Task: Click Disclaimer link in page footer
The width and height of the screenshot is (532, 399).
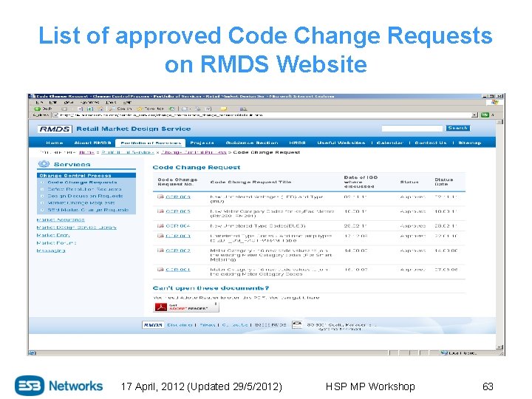Action: [180, 324]
